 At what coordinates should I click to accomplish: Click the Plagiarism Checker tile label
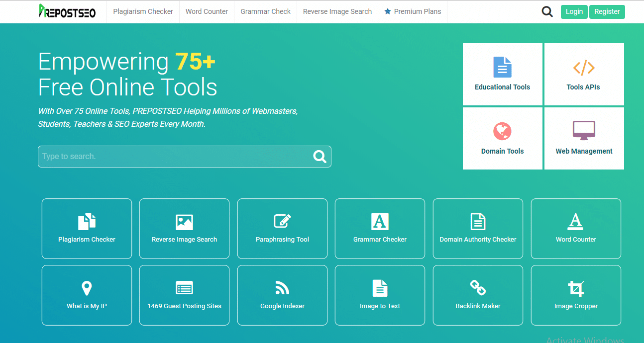87,240
